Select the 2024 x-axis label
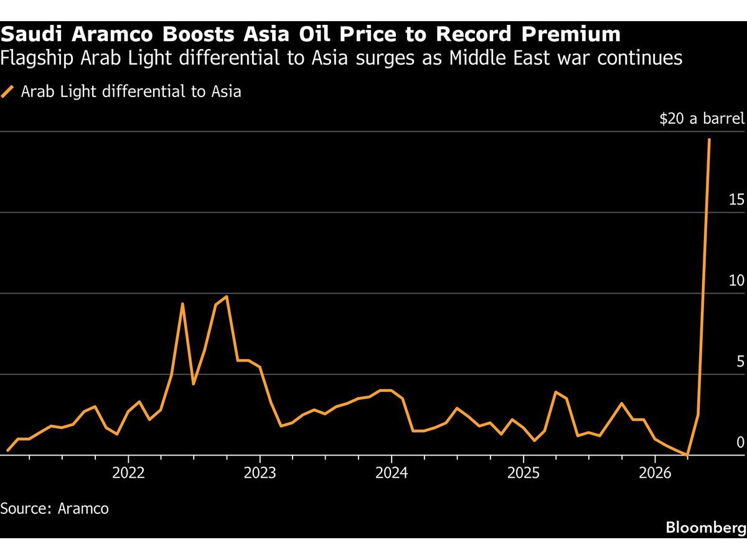 [391, 474]
